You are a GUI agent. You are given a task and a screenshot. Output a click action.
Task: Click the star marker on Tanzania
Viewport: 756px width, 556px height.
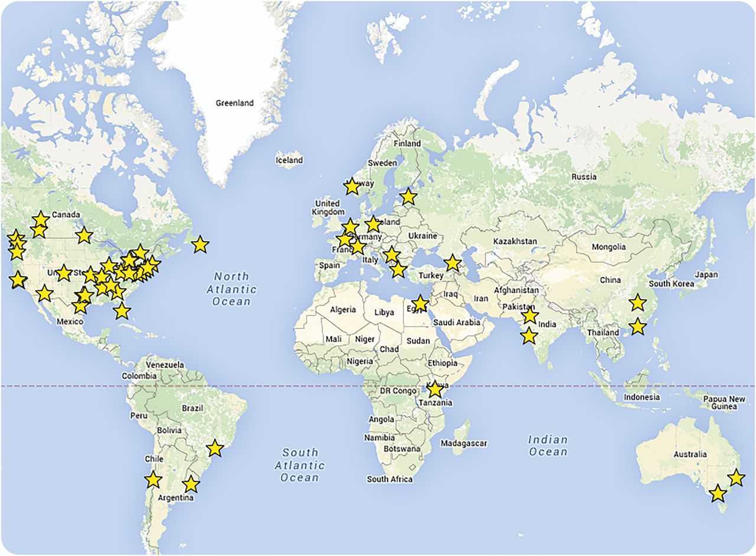pos(435,389)
